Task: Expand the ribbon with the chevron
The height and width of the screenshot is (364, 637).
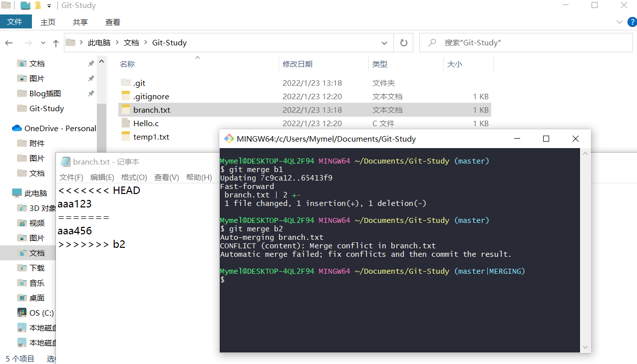Action: (x=620, y=22)
